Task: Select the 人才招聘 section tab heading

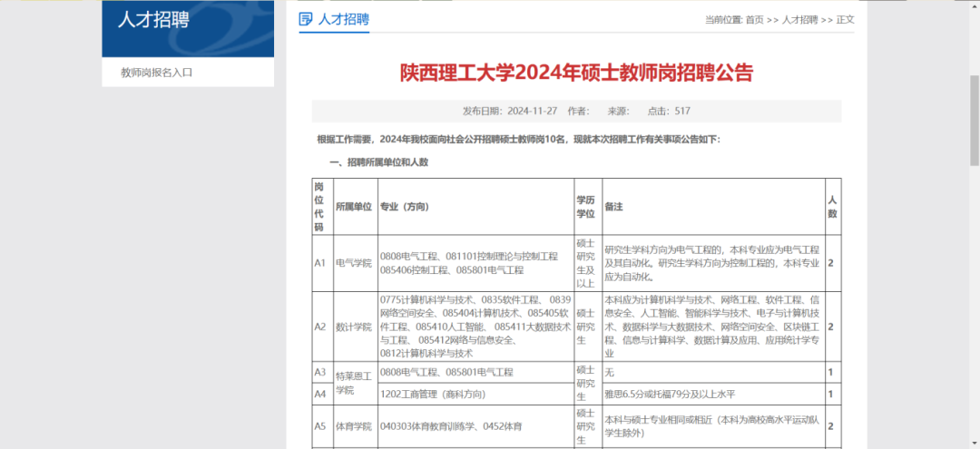Action: [x=344, y=19]
